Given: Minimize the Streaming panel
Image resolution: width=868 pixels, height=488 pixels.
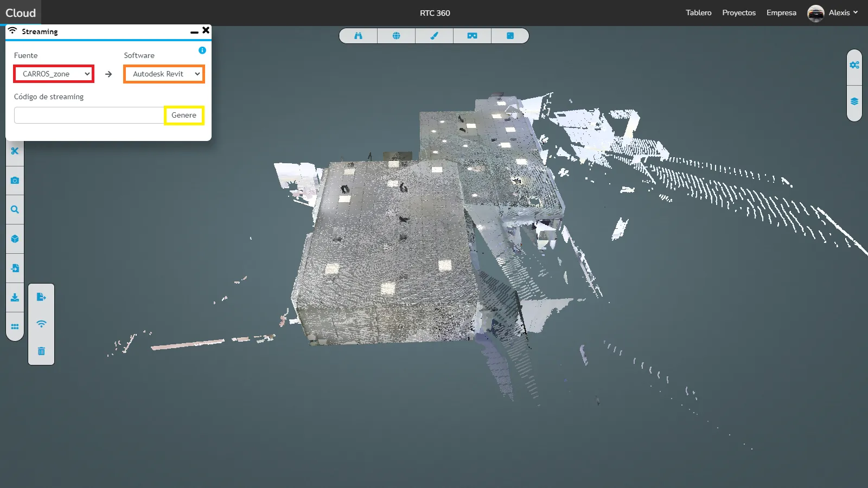Looking at the screenshot, I should (194, 33).
